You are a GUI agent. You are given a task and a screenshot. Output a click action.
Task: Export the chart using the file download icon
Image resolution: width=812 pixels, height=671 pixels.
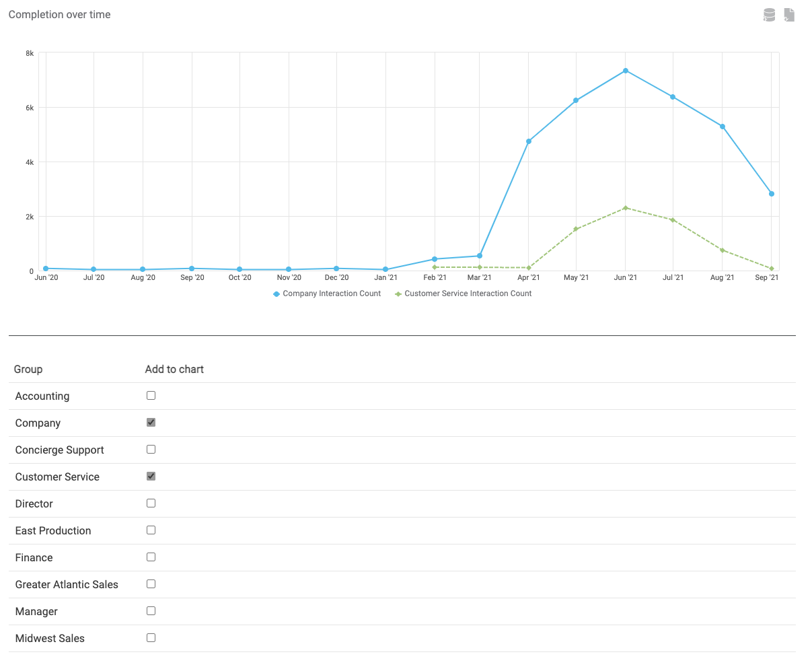pyautogui.click(x=789, y=15)
